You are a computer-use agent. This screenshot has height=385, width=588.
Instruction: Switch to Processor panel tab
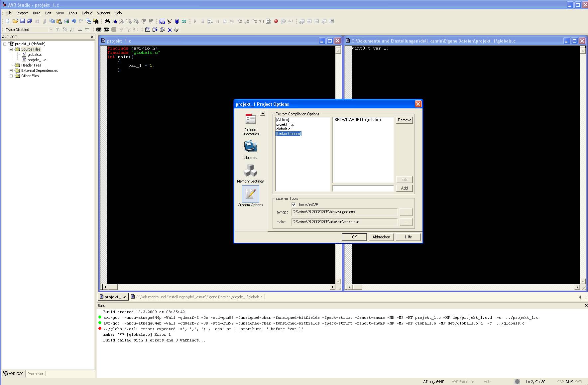pyautogui.click(x=36, y=374)
